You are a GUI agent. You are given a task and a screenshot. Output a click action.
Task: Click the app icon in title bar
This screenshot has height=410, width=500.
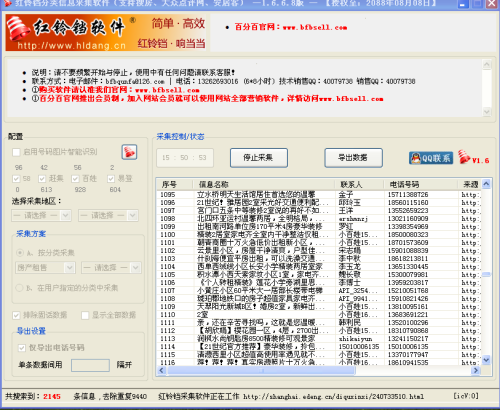coord(7,4)
